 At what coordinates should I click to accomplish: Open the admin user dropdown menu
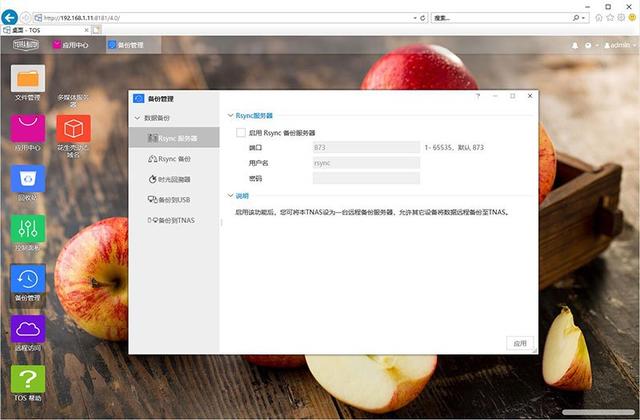(x=620, y=45)
